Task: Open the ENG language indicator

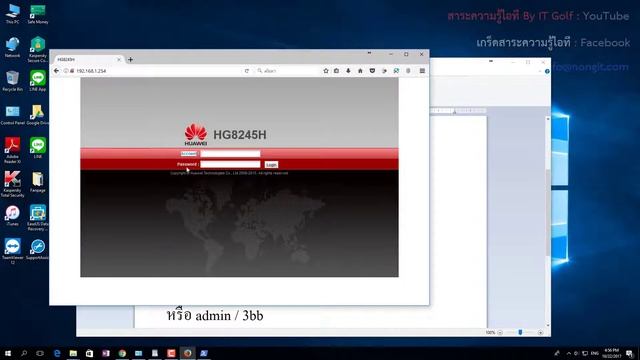Action: [595, 353]
